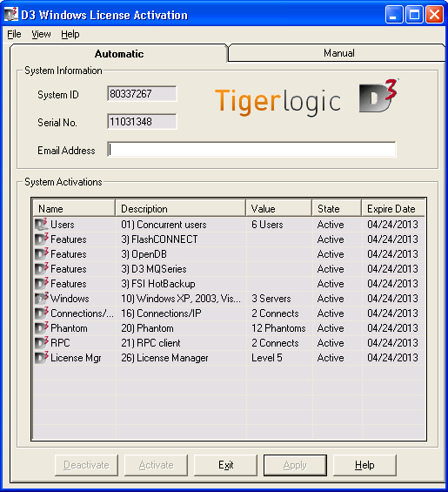Click the Apply button
Image resolution: width=448 pixels, height=492 pixels.
pyautogui.click(x=295, y=465)
